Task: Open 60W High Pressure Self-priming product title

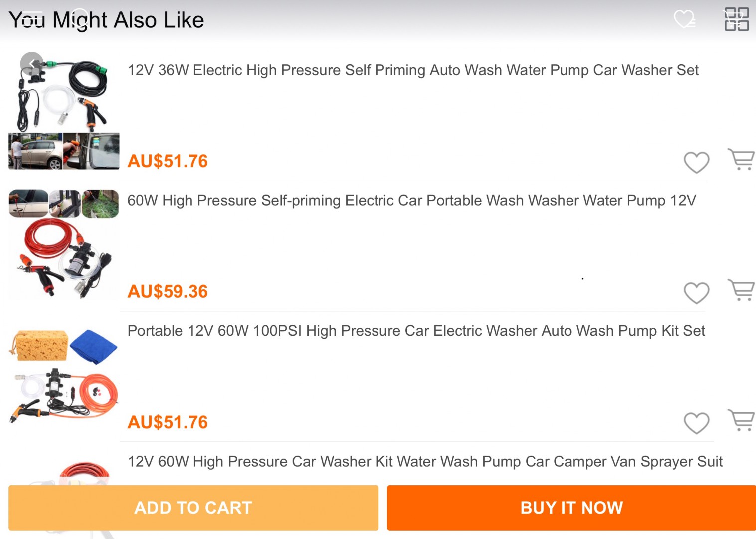Action: 411,201
